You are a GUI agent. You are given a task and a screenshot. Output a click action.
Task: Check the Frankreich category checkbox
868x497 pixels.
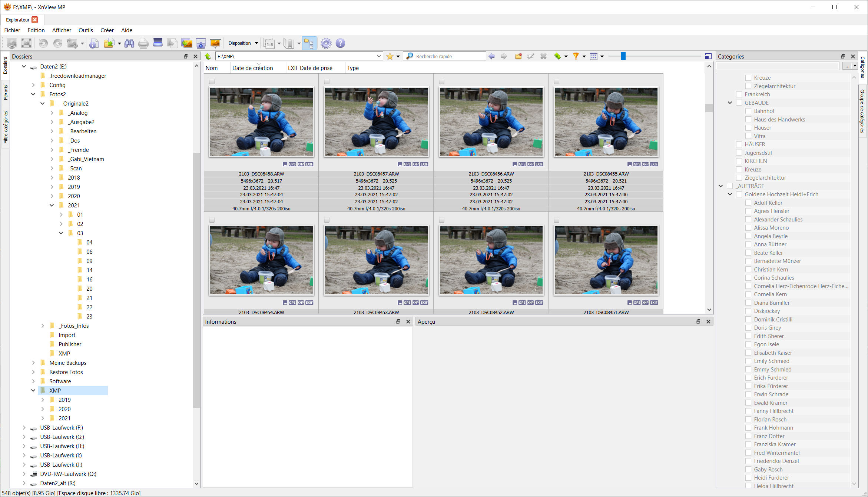[x=739, y=94]
